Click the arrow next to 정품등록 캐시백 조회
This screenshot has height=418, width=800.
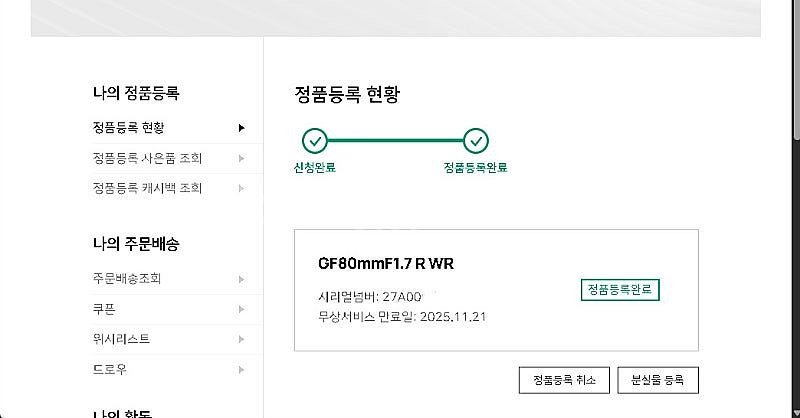pyautogui.click(x=241, y=188)
